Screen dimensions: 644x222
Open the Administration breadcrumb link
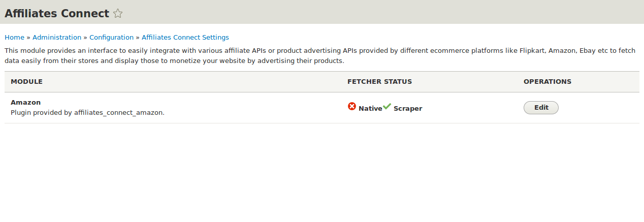(x=57, y=37)
